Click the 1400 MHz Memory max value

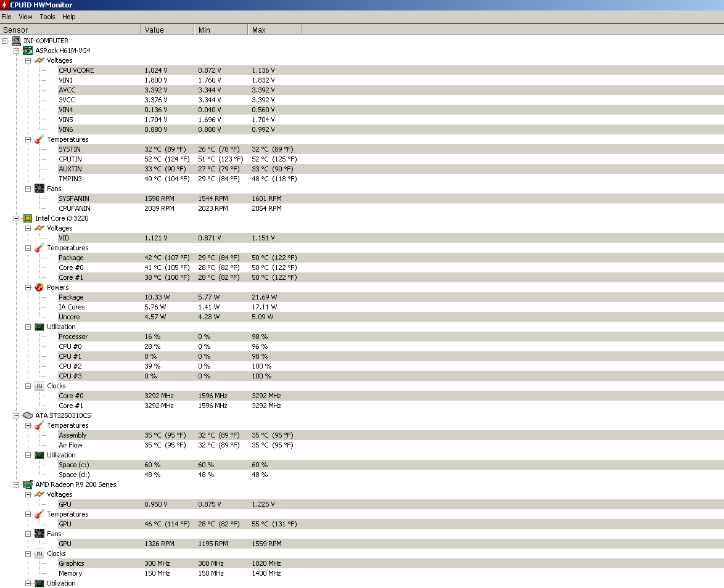point(266,573)
